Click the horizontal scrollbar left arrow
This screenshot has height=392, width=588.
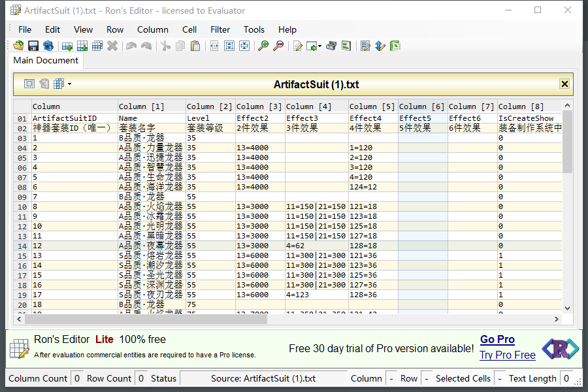click(19, 319)
